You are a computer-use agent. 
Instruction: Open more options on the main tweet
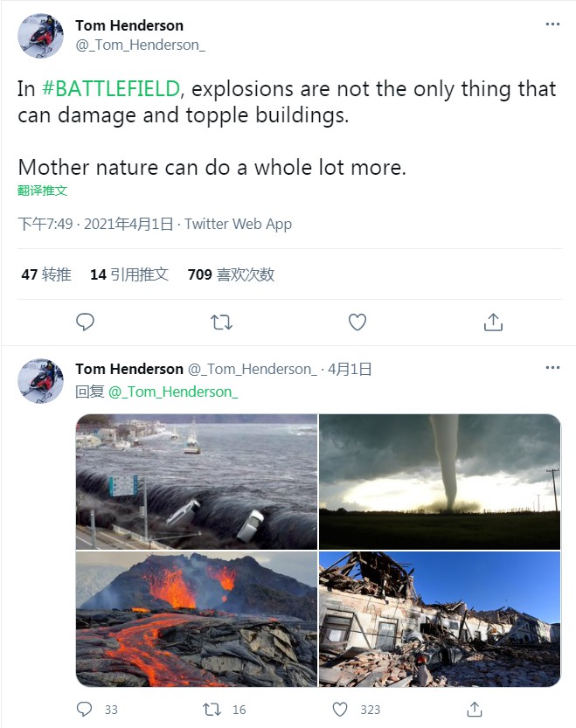[x=552, y=24]
